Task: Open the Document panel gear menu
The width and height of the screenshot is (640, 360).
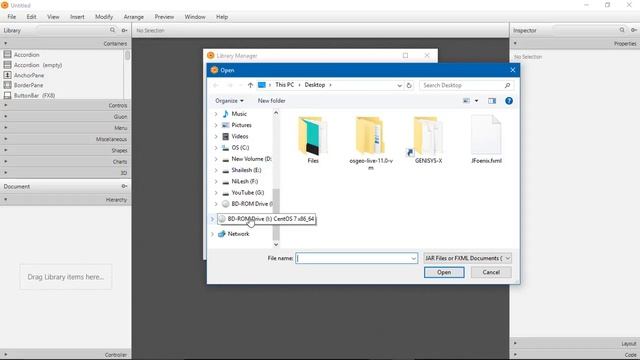Action: click(x=124, y=186)
